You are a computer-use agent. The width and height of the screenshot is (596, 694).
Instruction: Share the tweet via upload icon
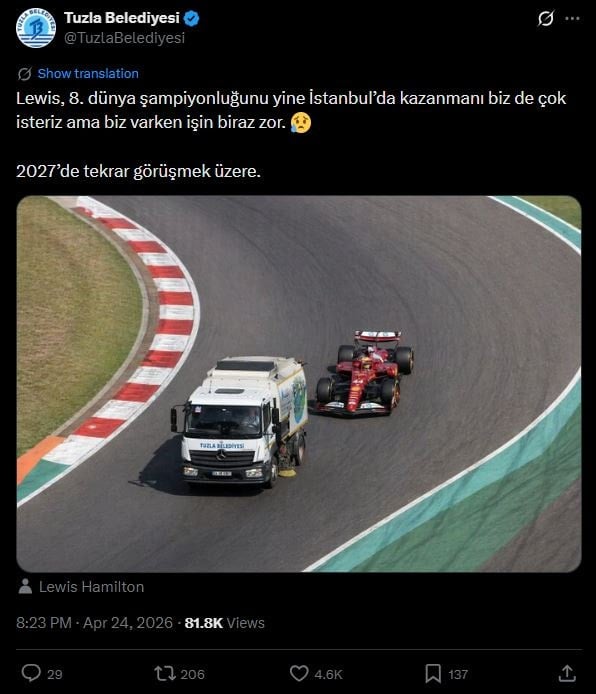tap(567, 673)
